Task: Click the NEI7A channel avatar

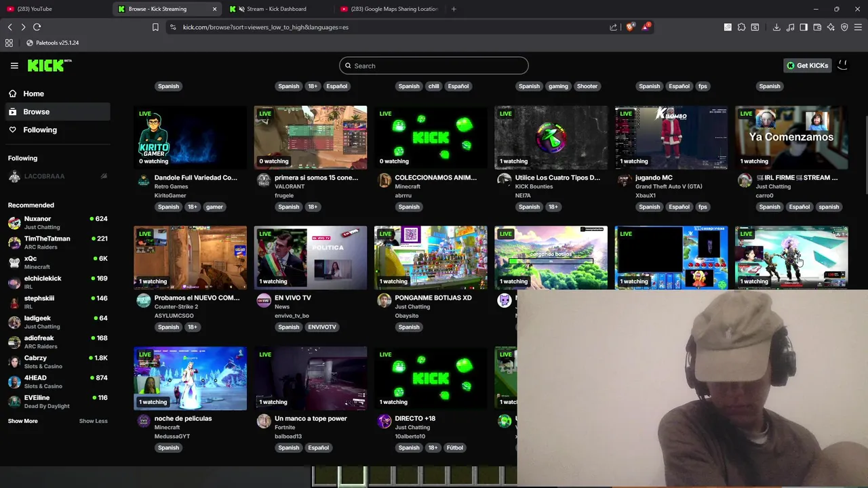Action: pyautogui.click(x=504, y=180)
